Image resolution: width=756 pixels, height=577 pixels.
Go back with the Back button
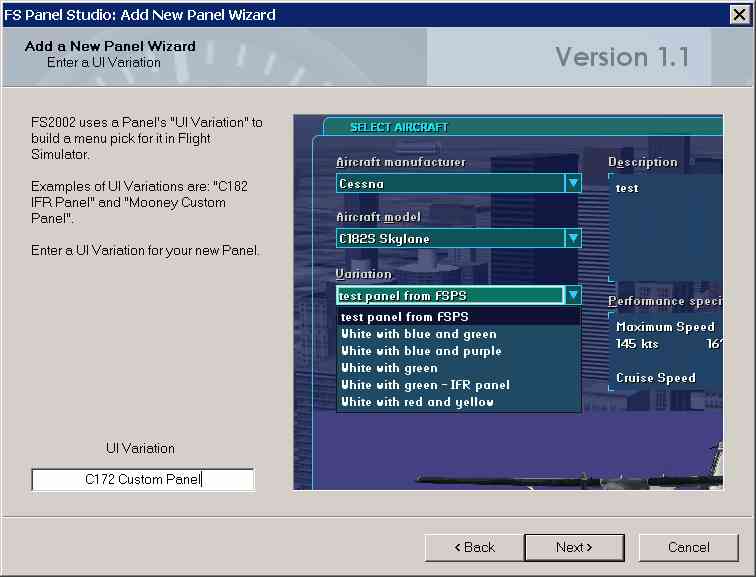click(x=474, y=547)
